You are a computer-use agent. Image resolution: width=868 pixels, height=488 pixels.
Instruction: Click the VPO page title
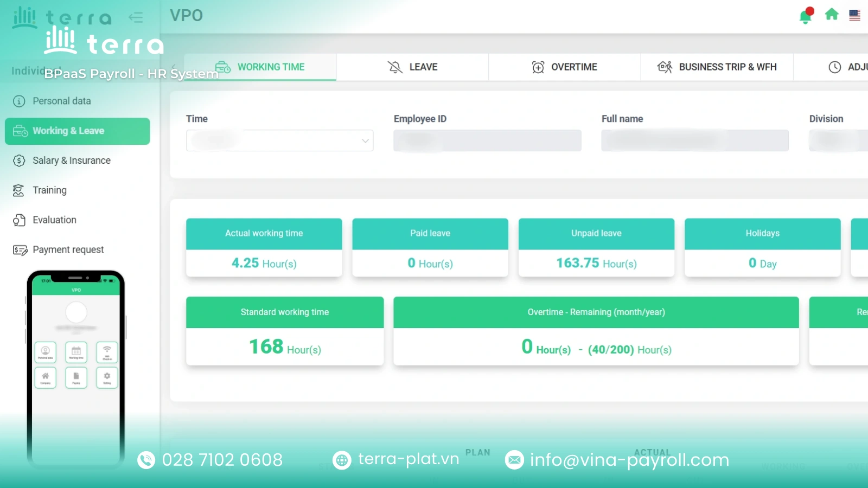point(186,16)
